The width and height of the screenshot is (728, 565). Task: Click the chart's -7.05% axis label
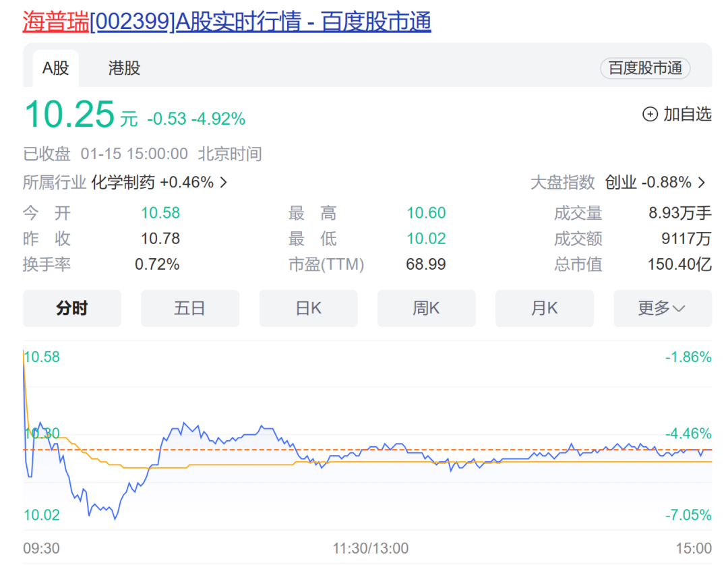pyautogui.click(x=688, y=515)
